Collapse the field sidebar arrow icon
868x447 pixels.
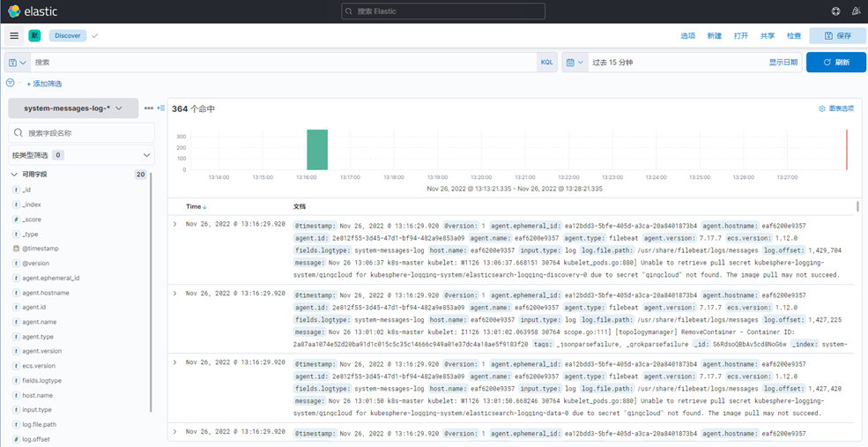tap(161, 108)
